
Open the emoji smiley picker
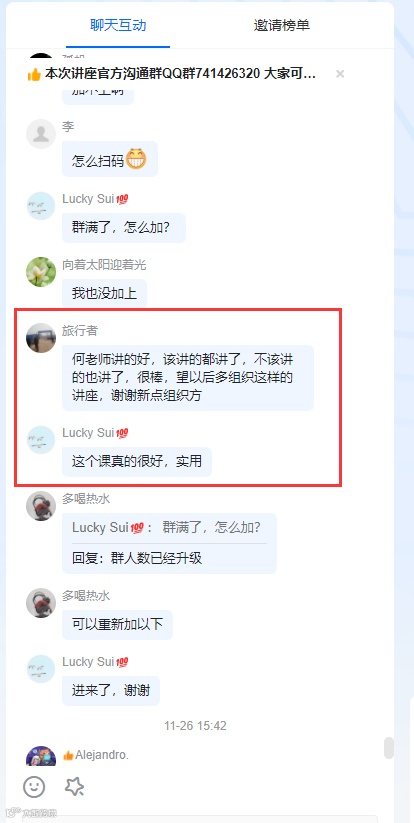pyautogui.click(x=34, y=786)
